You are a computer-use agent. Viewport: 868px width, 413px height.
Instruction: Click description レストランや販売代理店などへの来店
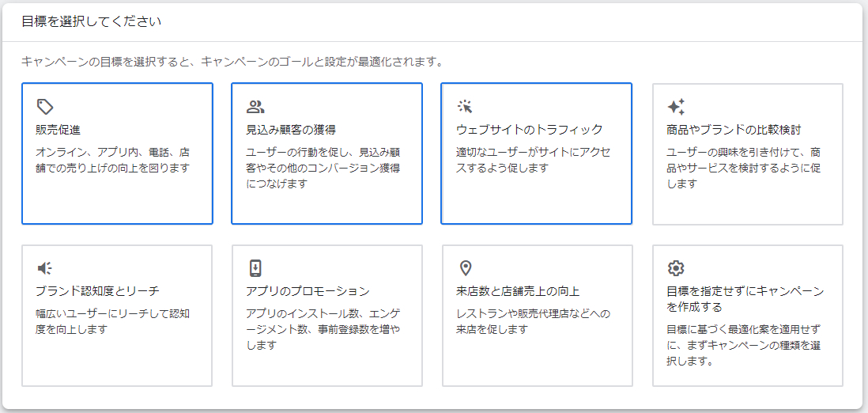(533, 322)
